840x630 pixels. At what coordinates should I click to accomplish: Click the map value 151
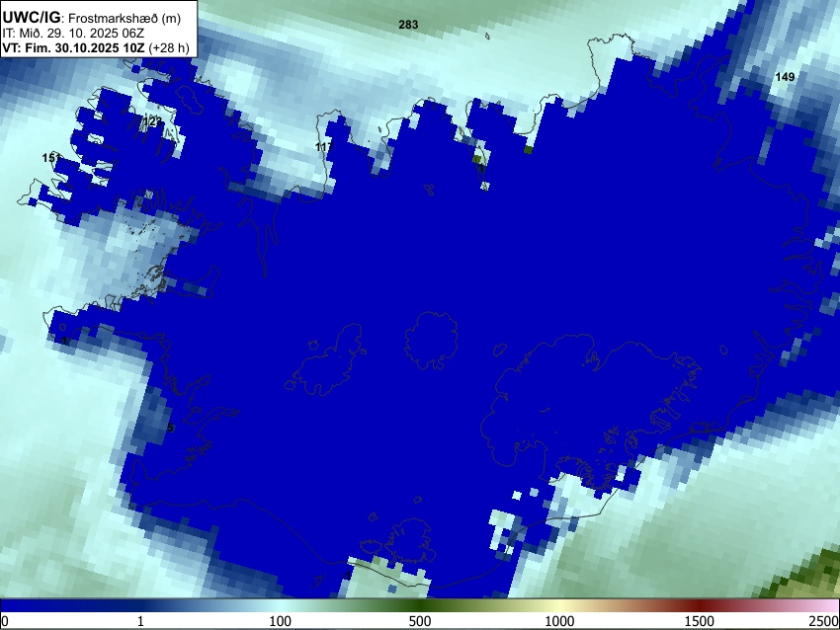coord(51,158)
